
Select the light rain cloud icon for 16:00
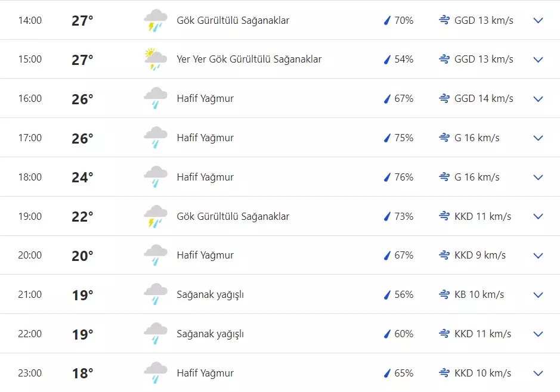(x=155, y=98)
